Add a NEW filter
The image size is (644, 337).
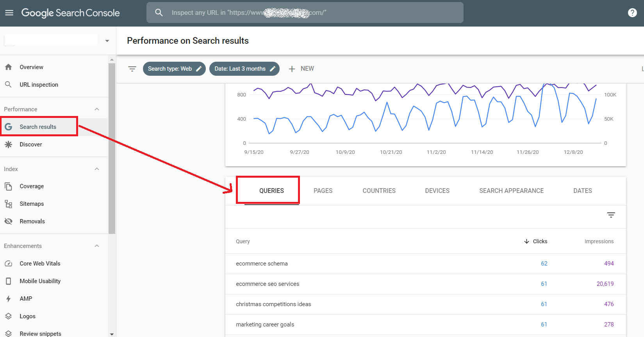coord(301,69)
